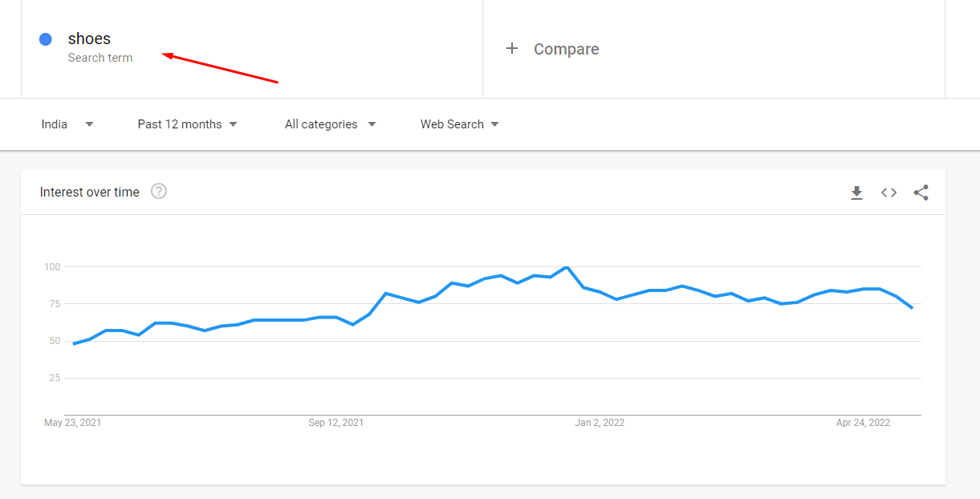Open the All categories dropdown

click(331, 124)
